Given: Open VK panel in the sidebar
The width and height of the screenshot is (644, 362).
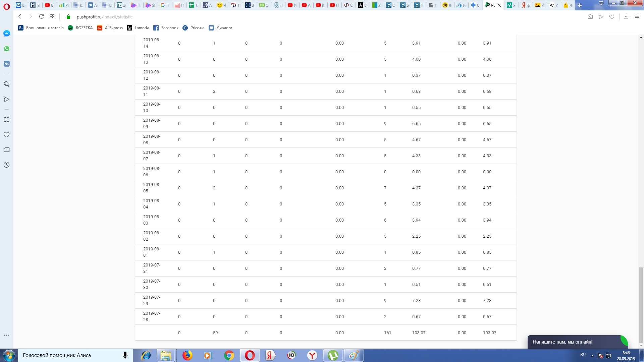Looking at the screenshot, I should point(7,64).
